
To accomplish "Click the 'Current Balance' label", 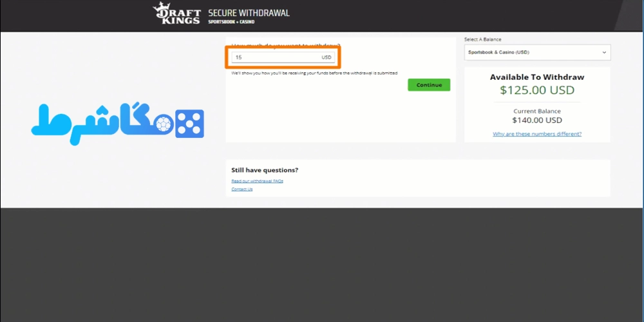I will pyautogui.click(x=537, y=111).
